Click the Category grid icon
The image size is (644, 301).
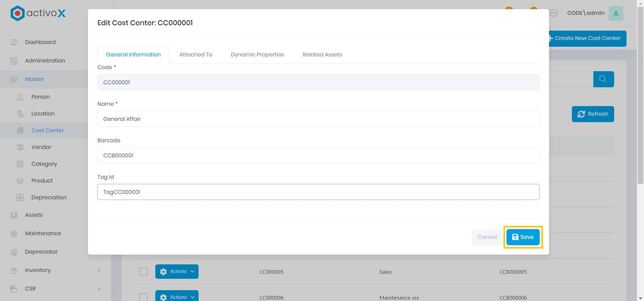[20, 164]
